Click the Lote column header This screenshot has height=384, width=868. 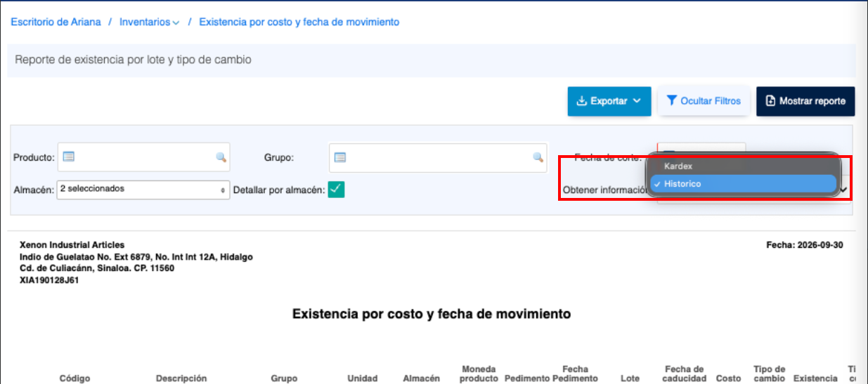(x=630, y=378)
